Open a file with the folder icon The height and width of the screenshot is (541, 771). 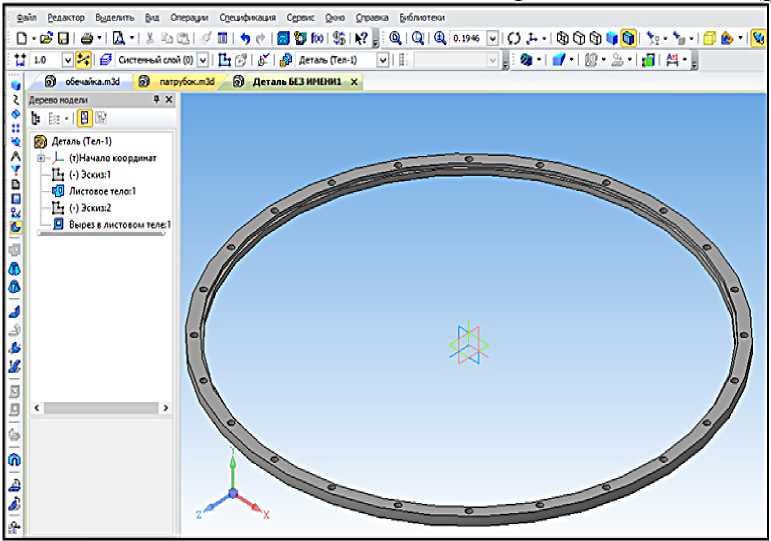click(46, 38)
